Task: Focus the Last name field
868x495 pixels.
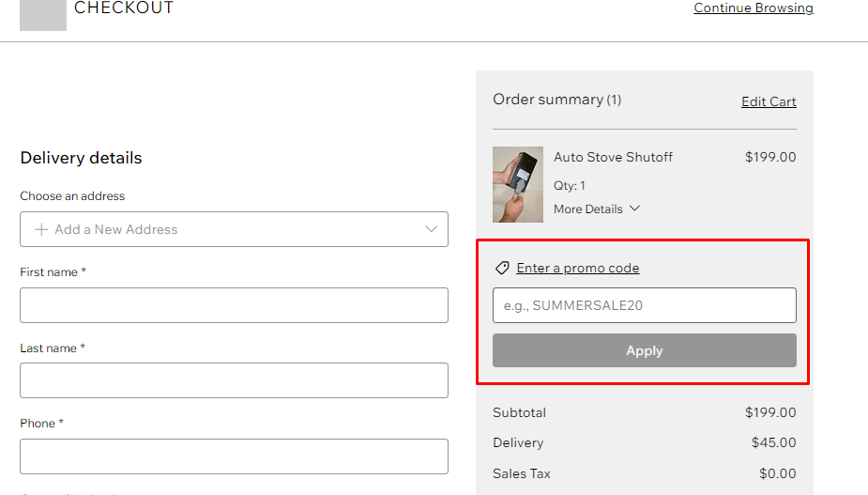Action: point(235,380)
